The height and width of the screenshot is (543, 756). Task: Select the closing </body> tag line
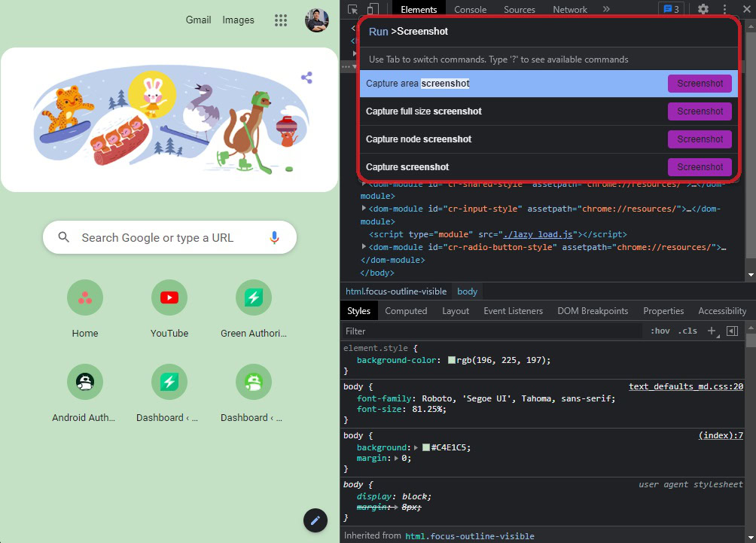(377, 273)
